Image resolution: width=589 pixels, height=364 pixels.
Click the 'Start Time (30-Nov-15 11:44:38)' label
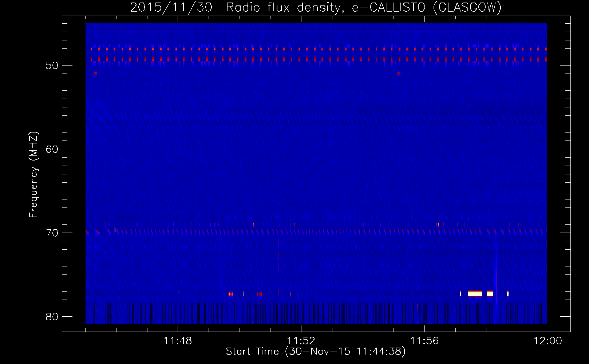click(316, 352)
